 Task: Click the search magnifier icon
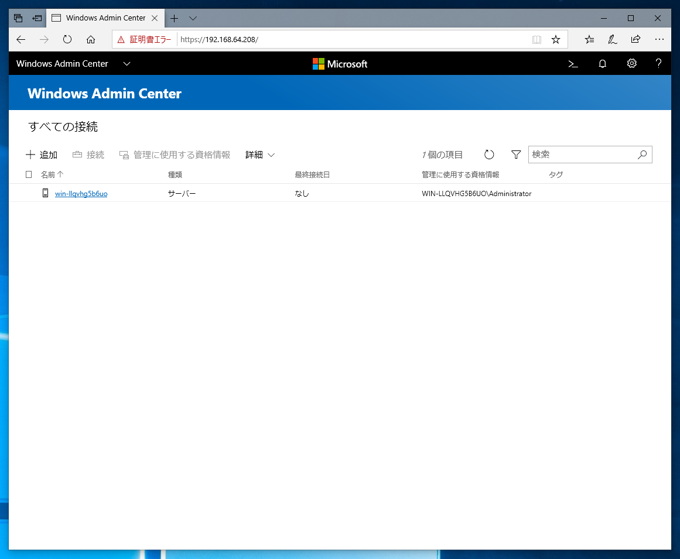(642, 154)
